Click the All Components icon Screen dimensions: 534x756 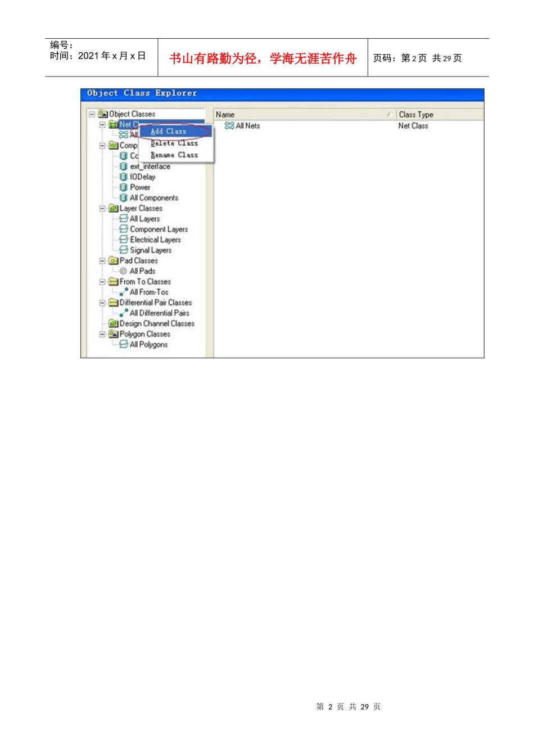pyautogui.click(x=124, y=197)
